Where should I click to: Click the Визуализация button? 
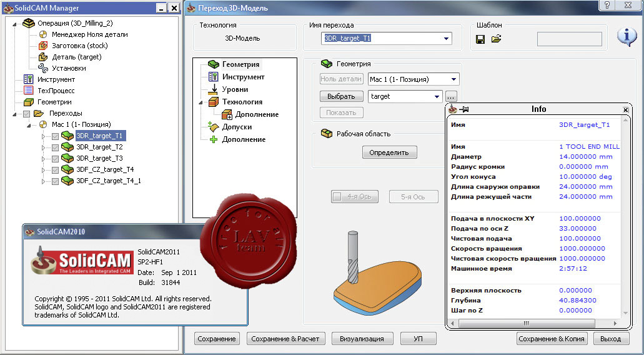(x=362, y=339)
